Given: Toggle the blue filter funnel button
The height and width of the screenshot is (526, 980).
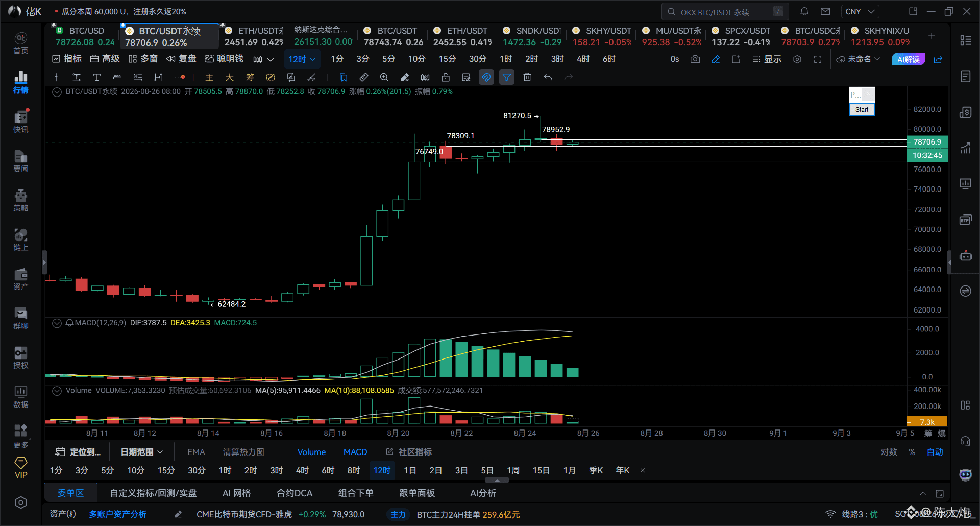Looking at the screenshot, I should tap(506, 77).
